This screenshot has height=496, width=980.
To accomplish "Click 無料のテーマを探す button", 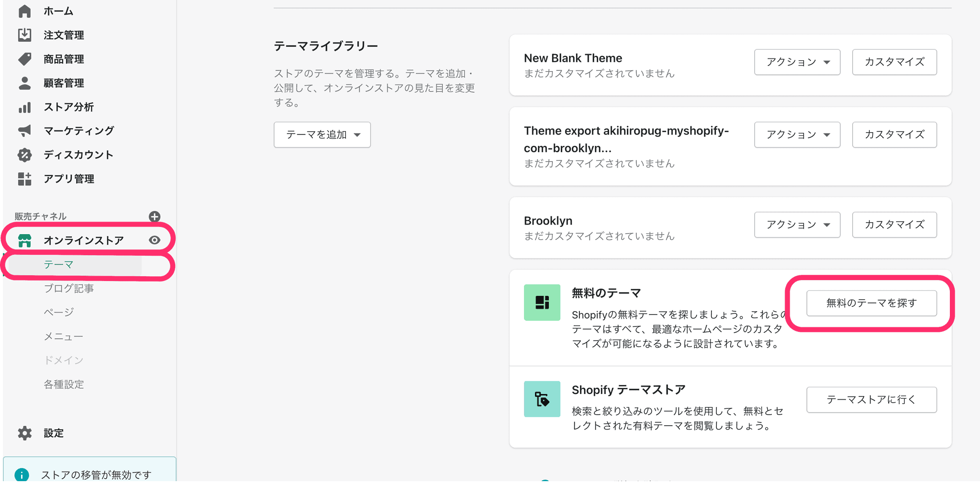I will [871, 303].
